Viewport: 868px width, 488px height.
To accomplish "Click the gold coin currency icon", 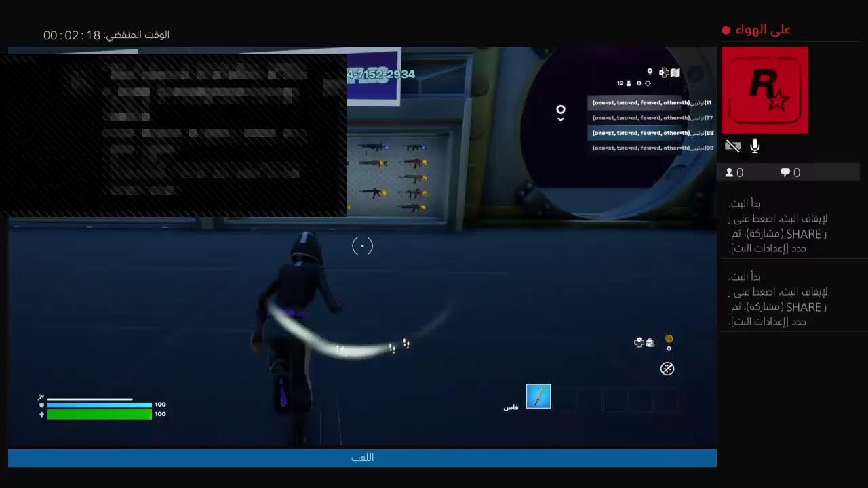I will pos(669,339).
